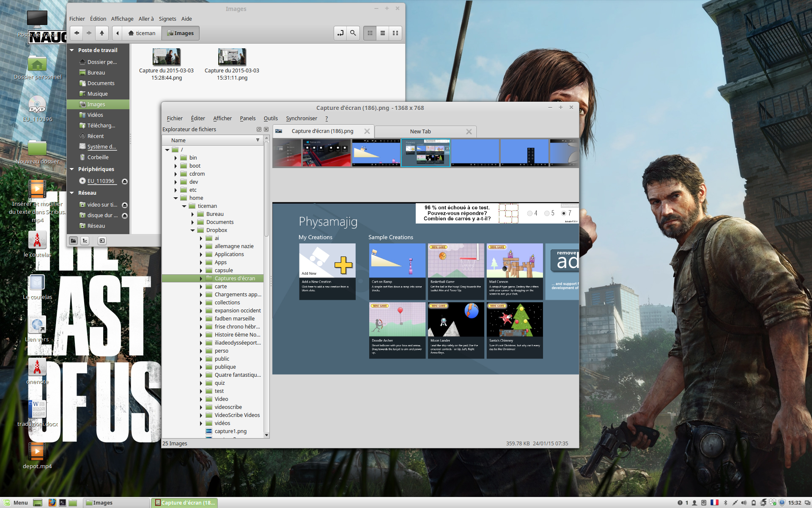Viewport: 812px width, 508px height.
Task: Click the Show desktop icon in taskbar
Action: pos(38,502)
